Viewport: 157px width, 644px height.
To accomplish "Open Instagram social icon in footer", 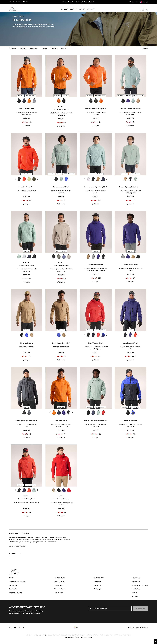I will [x=10, y=627].
